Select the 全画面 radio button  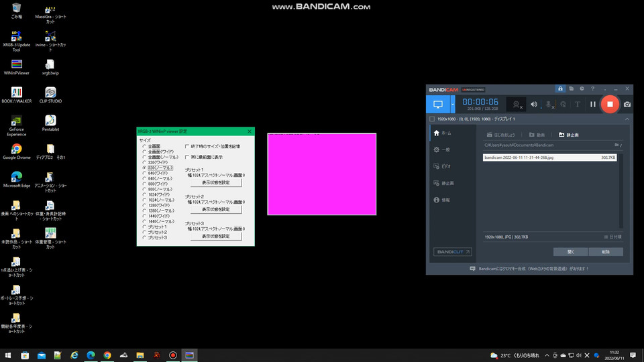pyautogui.click(x=144, y=147)
